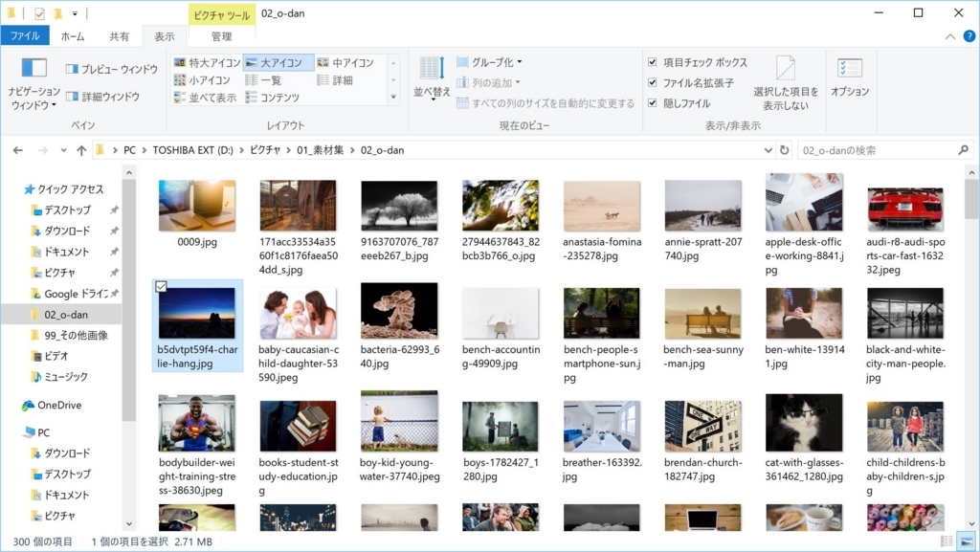Open Group by dropdown
The height and width of the screenshot is (552, 980).
click(489, 62)
